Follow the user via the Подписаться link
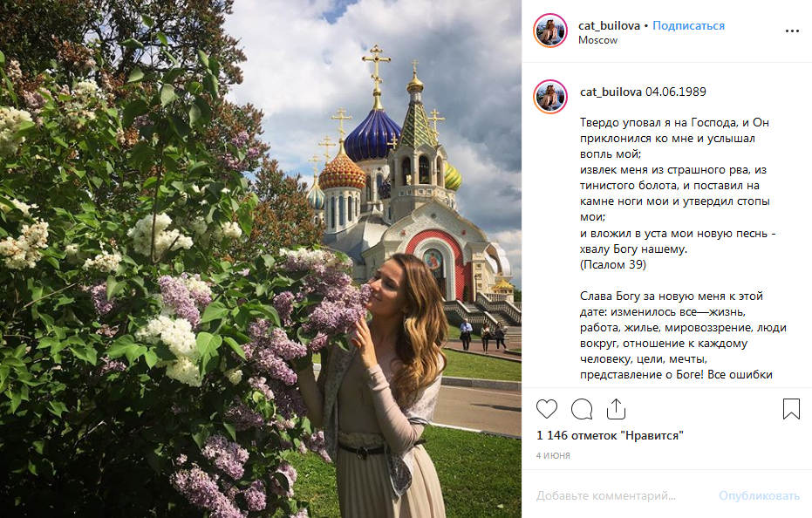The width and height of the screenshot is (812, 518). tap(688, 25)
